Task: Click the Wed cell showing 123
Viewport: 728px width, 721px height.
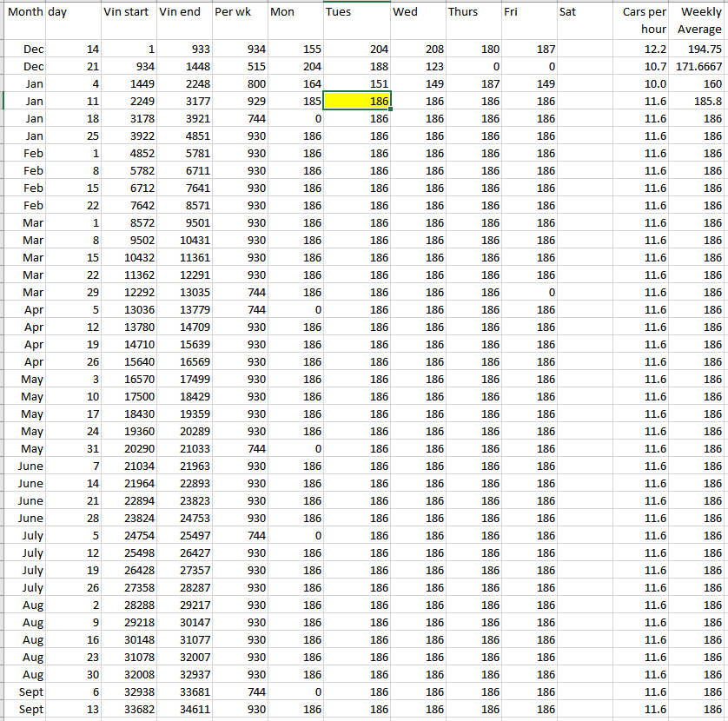Action: tap(419, 67)
